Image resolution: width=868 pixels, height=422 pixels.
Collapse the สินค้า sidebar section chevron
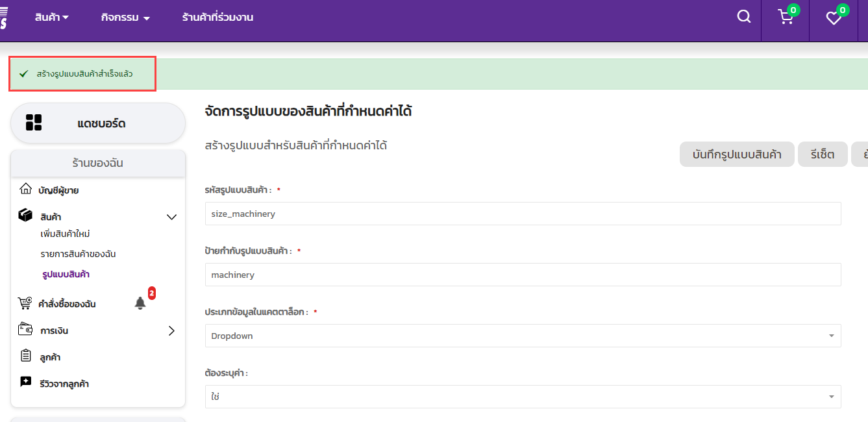click(x=171, y=217)
